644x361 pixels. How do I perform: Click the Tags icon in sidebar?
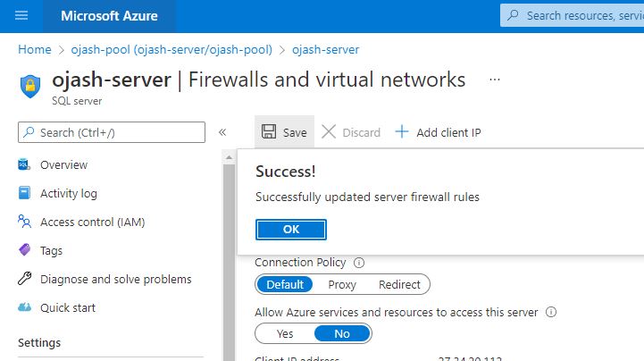(25, 251)
